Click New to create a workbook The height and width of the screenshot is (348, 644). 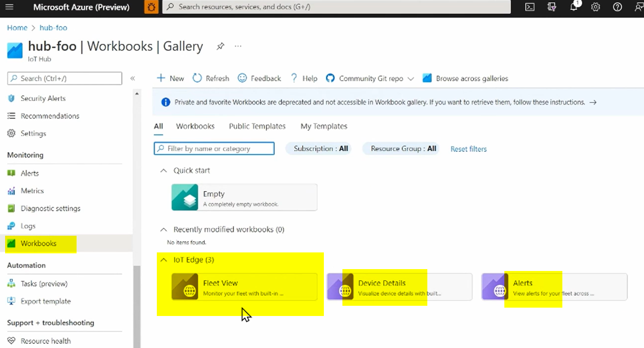170,78
